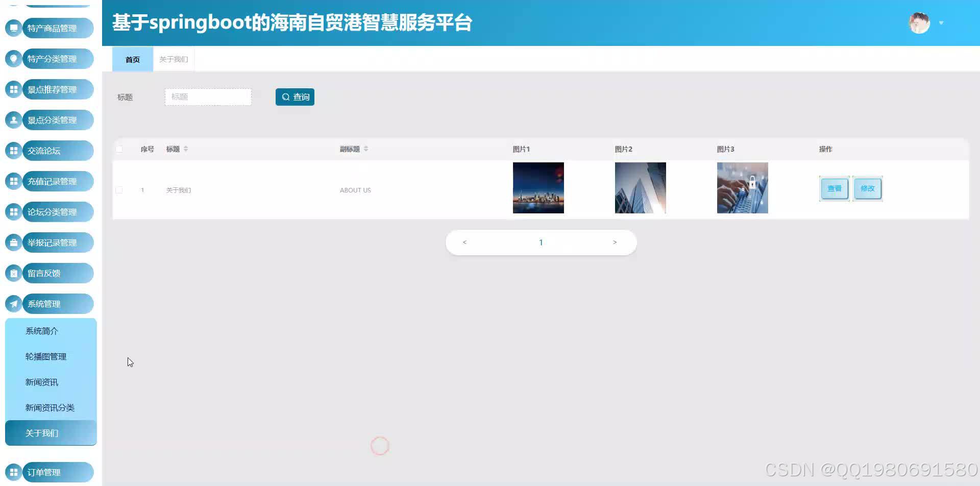Select the 交流论坛 sidebar icon

pos(13,150)
